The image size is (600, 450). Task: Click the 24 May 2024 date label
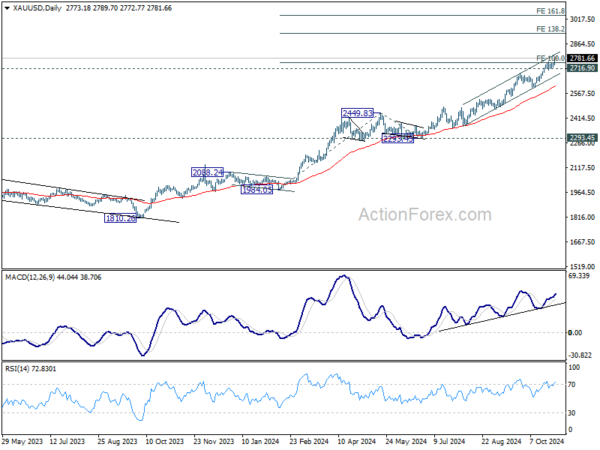point(406,441)
